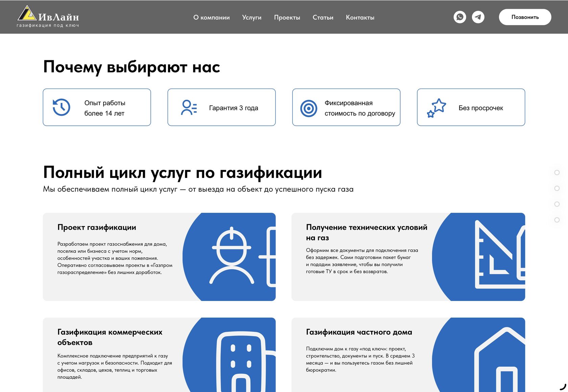Click the газификация под ключ tagline under logo
The width and height of the screenshot is (568, 392).
[48, 25]
